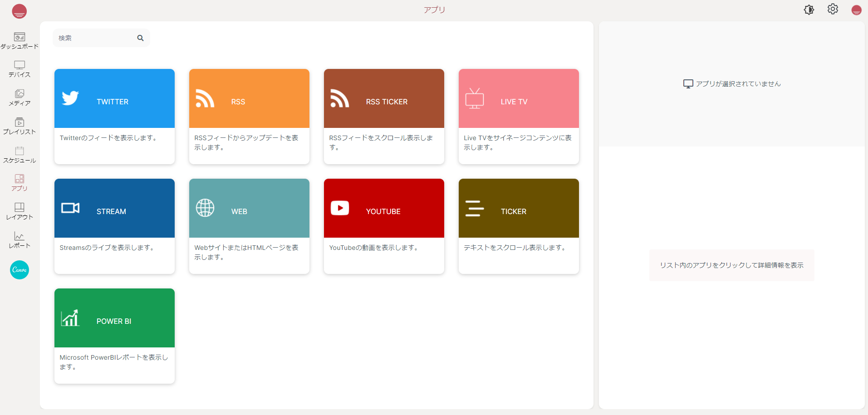The image size is (868, 415).
Task: Click the RSSフィードからアップデート description text
Action: tap(246, 142)
